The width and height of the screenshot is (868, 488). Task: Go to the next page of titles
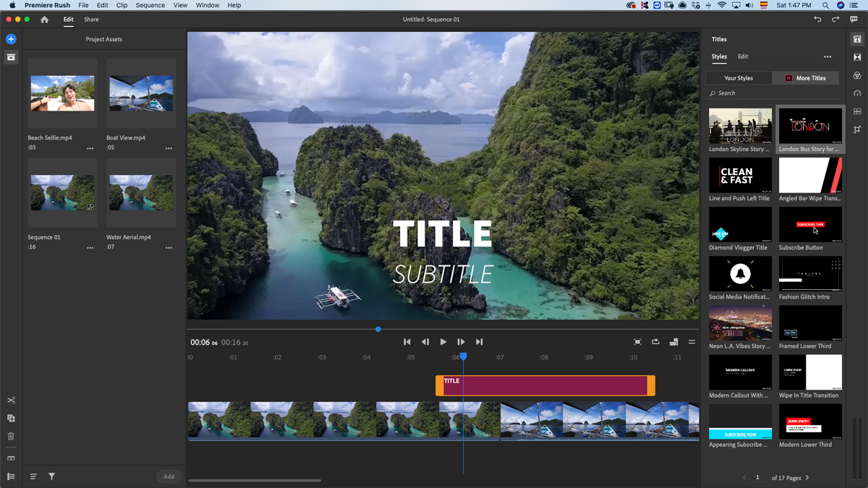[807, 478]
